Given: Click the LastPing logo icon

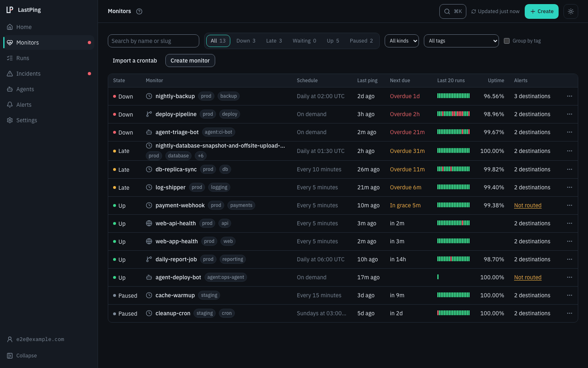Looking at the screenshot, I should [10, 10].
